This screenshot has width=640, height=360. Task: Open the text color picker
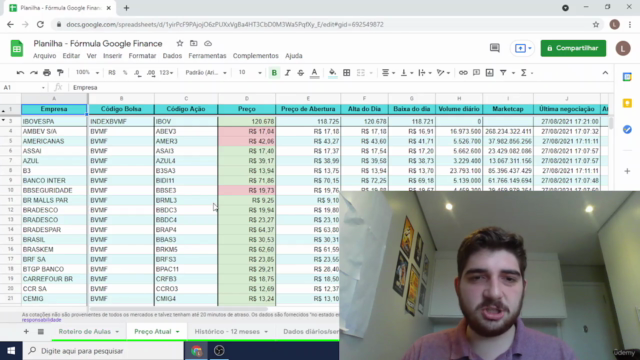tap(314, 73)
